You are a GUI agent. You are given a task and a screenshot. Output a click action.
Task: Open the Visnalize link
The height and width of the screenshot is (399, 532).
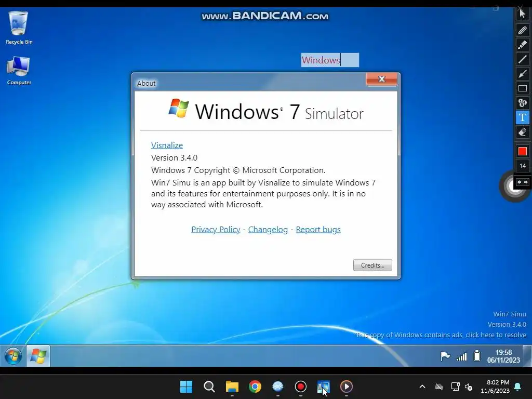click(x=167, y=145)
